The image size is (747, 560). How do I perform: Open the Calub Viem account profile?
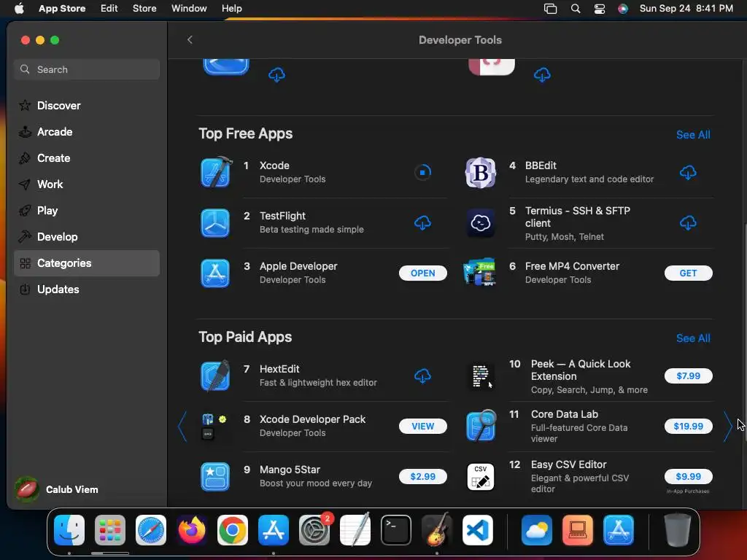coord(57,489)
